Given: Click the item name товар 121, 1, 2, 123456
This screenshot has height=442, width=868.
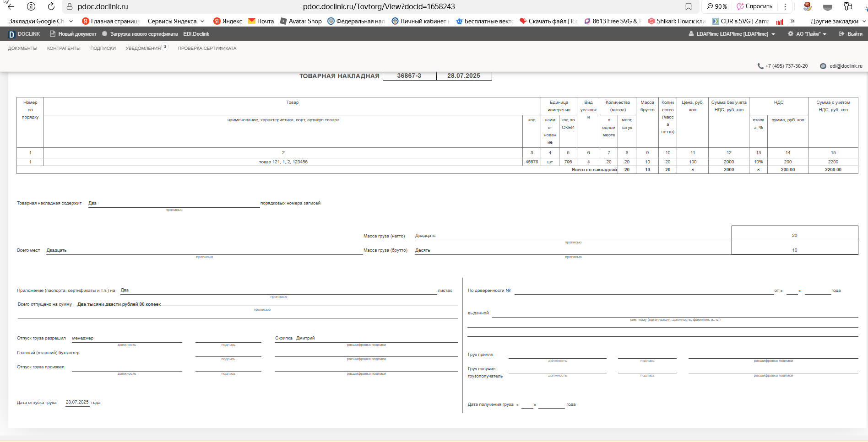Looking at the screenshot, I should [283, 162].
